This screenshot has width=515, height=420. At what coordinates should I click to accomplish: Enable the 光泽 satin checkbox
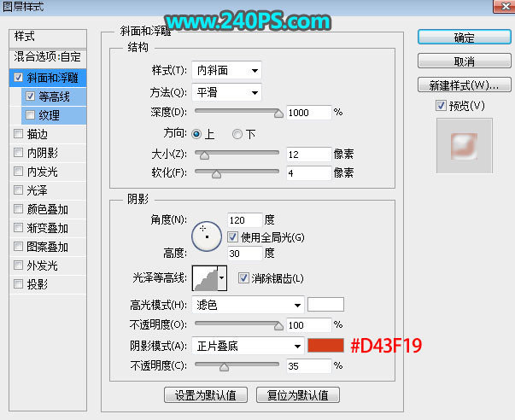[x=19, y=190]
